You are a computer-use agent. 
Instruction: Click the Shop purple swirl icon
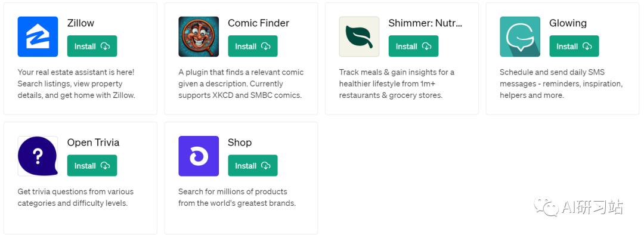tap(199, 156)
